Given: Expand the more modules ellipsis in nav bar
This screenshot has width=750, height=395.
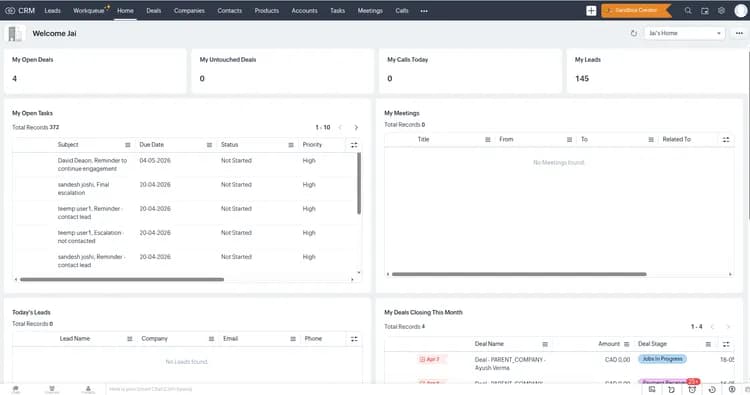Looking at the screenshot, I should 424,11.
